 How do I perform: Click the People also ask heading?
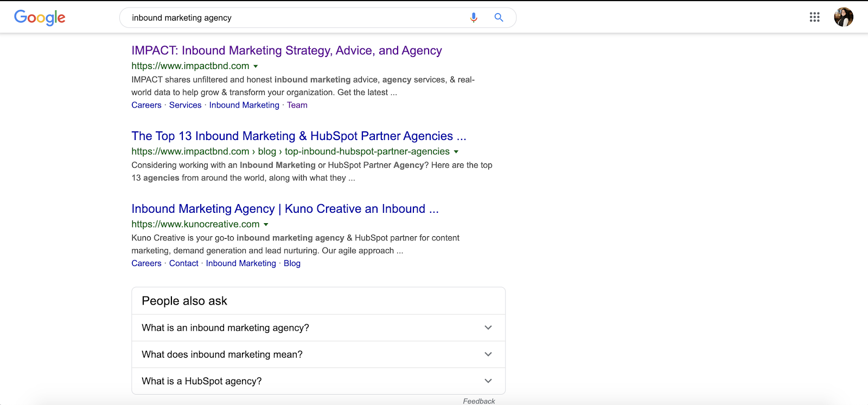[184, 301]
